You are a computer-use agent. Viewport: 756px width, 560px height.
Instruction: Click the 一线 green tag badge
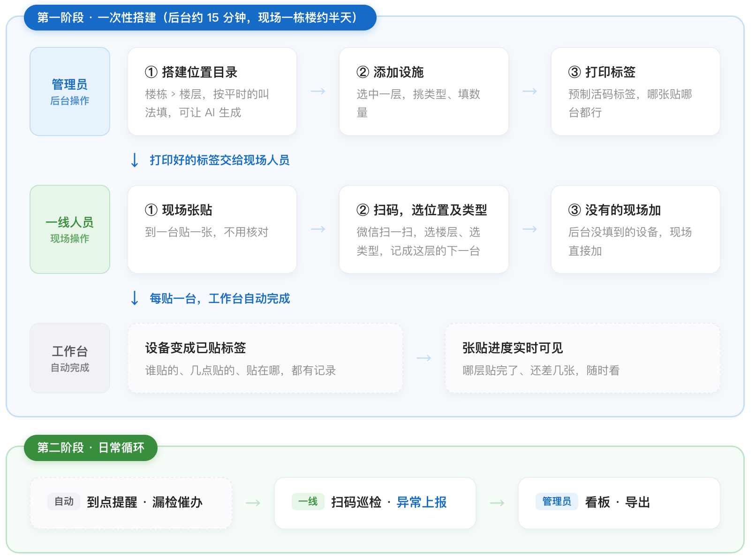pos(308,501)
